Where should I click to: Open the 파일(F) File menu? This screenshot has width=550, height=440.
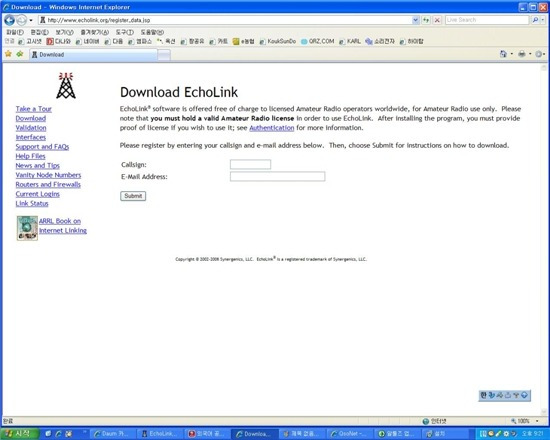click(x=15, y=32)
